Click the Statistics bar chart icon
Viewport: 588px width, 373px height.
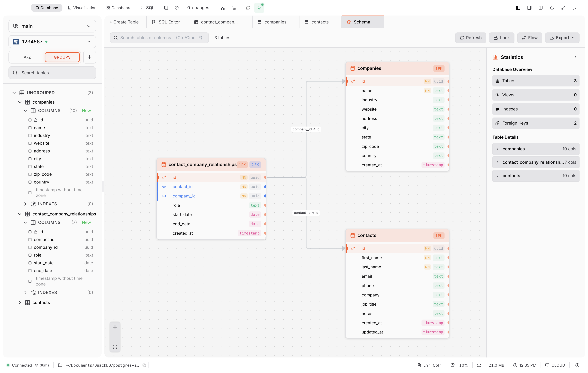pos(495,57)
